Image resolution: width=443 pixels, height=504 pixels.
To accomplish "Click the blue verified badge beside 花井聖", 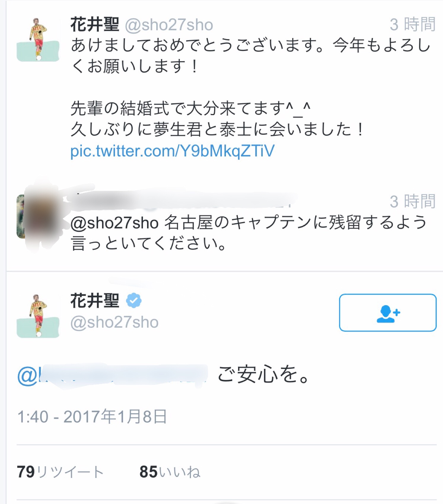I will [x=134, y=301].
